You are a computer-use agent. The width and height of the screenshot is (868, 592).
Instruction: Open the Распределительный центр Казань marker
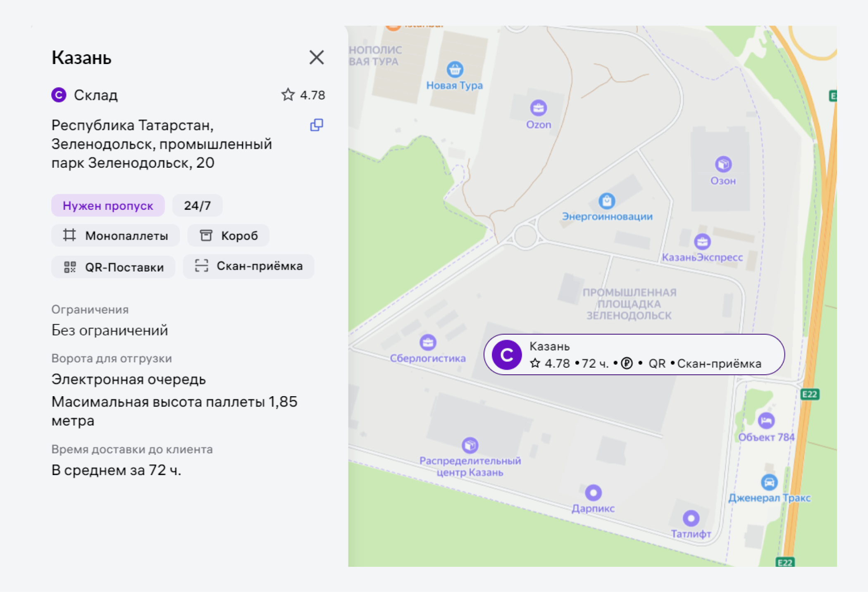470,445
